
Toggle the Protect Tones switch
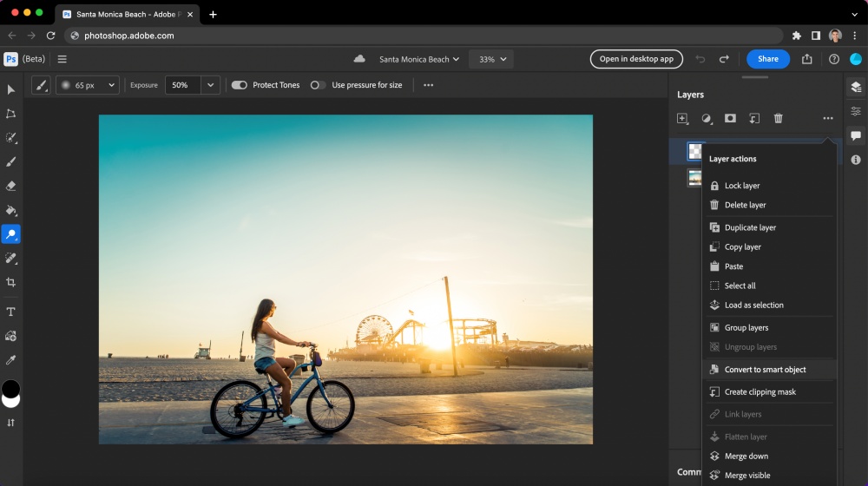(x=239, y=85)
